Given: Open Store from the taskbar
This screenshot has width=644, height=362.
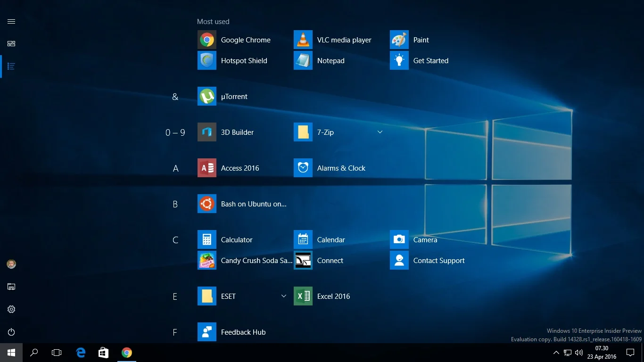Looking at the screenshot, I should coord(103,353).
